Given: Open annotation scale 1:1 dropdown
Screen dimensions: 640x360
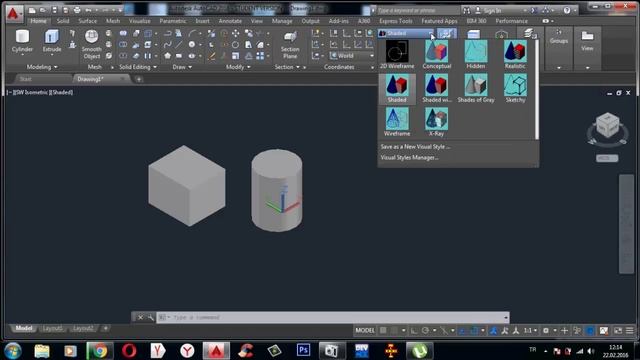Looking at the screenshot, I should pos(530,331).
